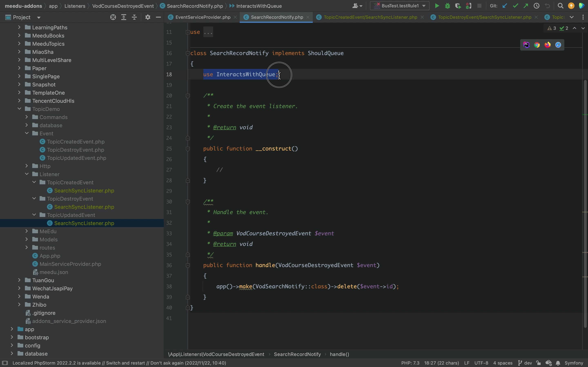Select the EventServiceProvider.php tab
Viewport: 588px width, 367px height.
(203, 17)
